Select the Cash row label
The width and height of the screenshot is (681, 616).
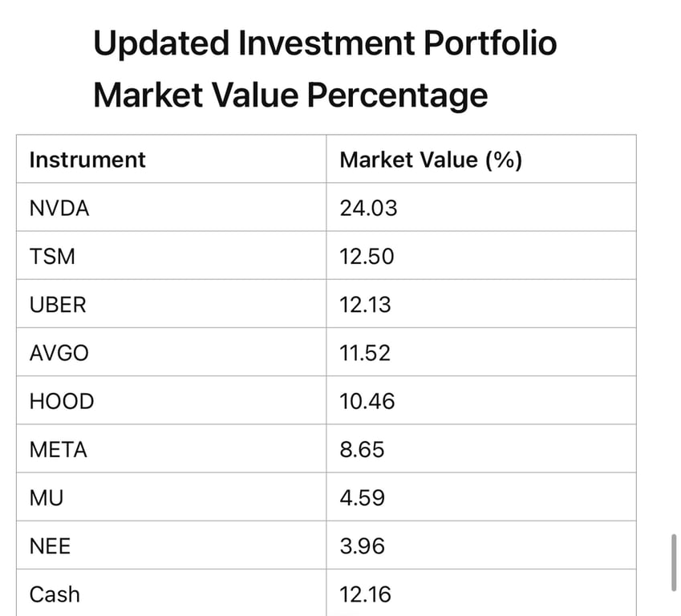[55, 594]
